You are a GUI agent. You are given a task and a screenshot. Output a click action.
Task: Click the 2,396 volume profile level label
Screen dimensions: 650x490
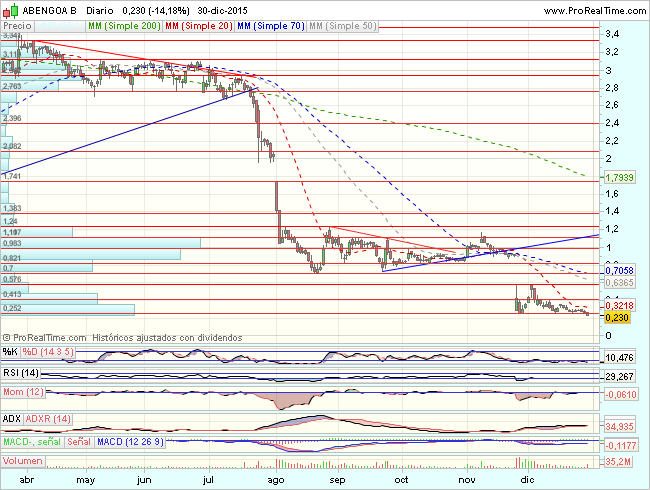click(x=12, y=119)
